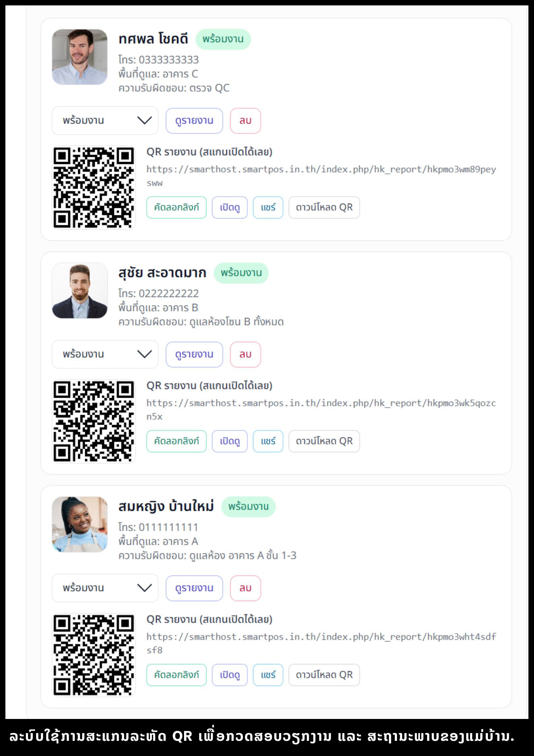
Task: Click ดูรายงาน button for ทศพล โชคดี
Action: [194, 121]
